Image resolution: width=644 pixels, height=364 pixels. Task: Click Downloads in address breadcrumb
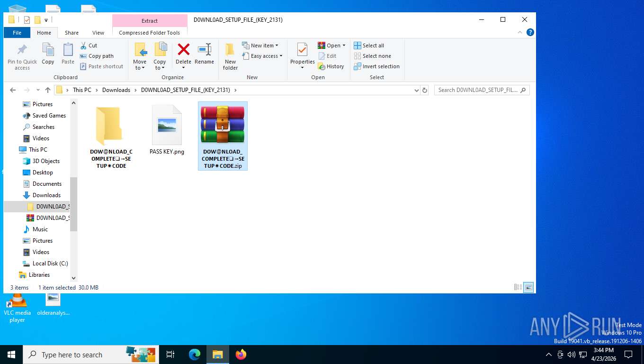click(116, 90)
